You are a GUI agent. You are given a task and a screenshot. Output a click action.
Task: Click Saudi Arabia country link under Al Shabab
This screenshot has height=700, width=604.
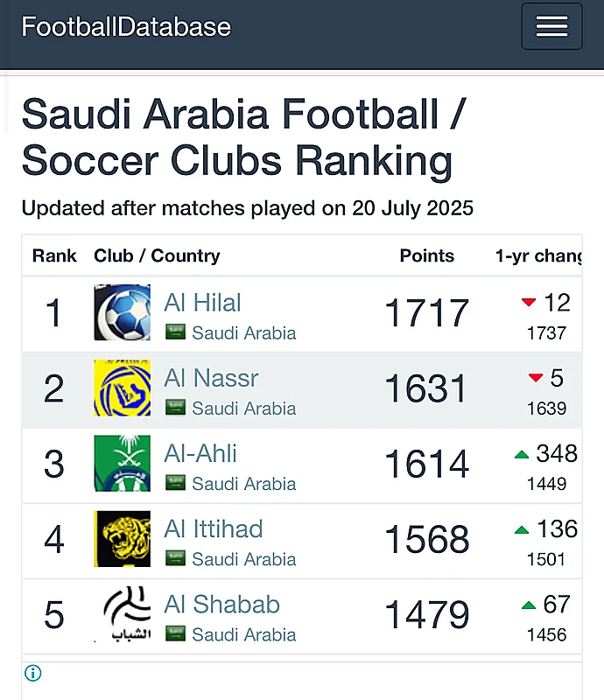click(244, 635)
